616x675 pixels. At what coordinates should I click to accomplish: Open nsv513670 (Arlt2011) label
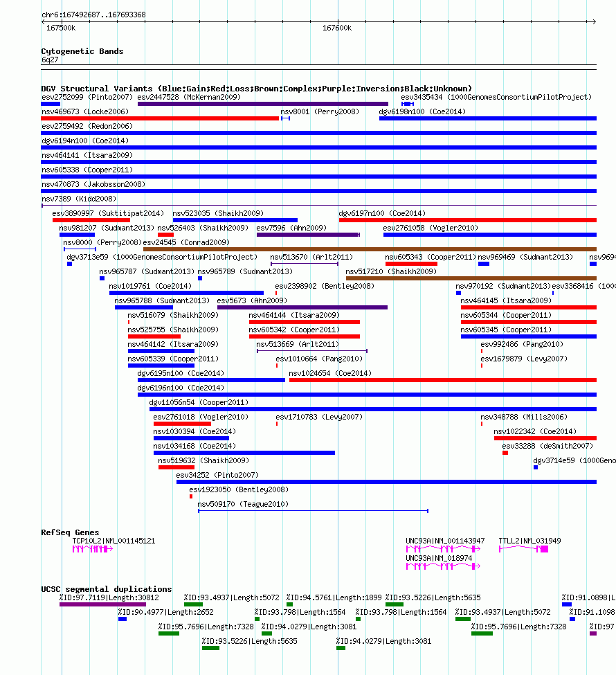[x=311, y=258]
